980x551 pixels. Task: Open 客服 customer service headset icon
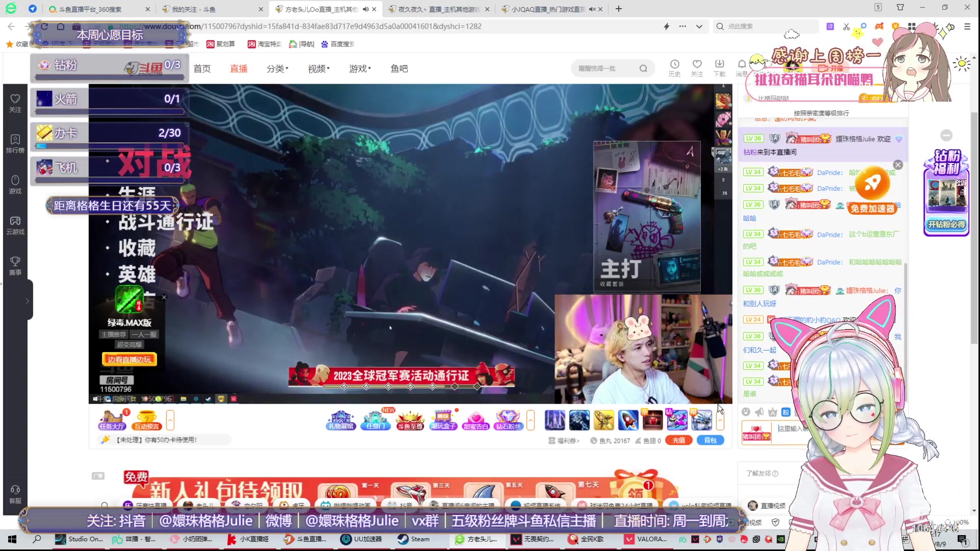pos(15,494)
